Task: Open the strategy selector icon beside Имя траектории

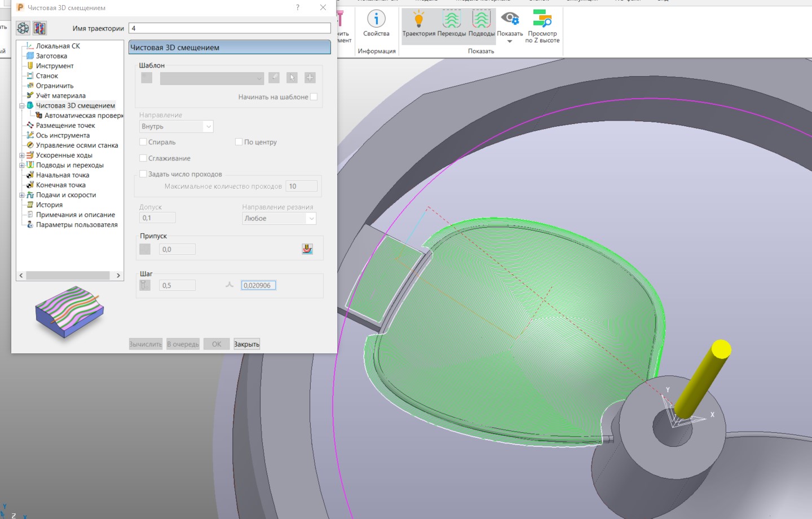Action: (x=23, y=28)
